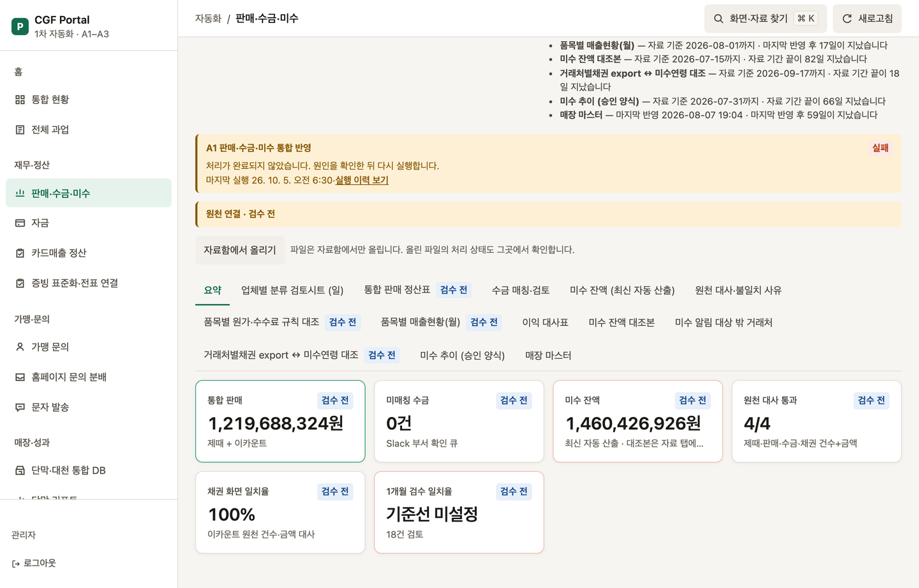Open the 원천 대사·불일치 사유 tab
Image resolution: width=919 pixels, height=588 pixels.
738,290
